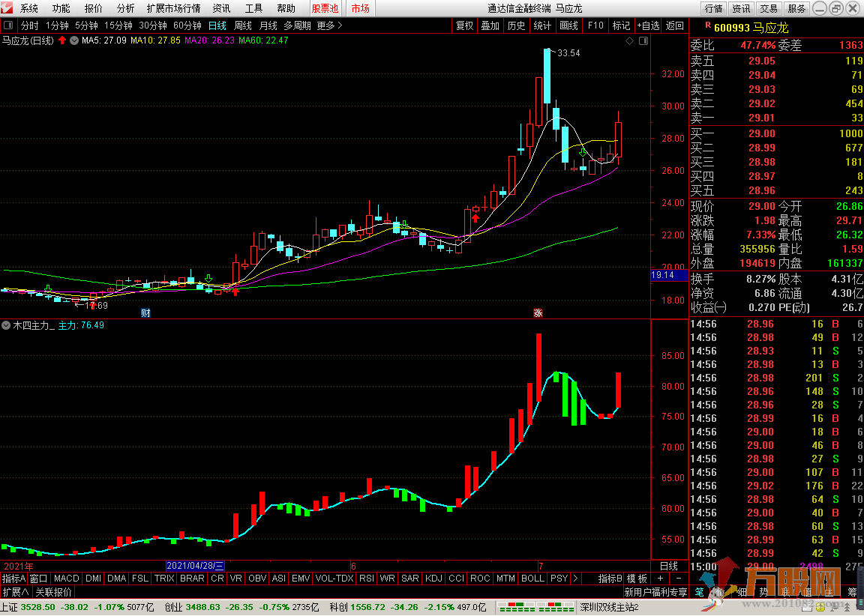Click the 返回 button
The image size is (864, 616).
[674, 26]
